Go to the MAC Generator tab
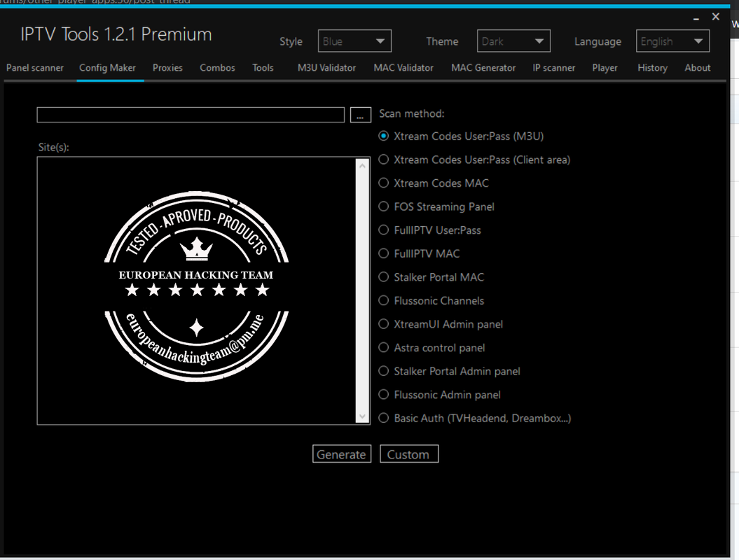The width and height of the screenshot is (739, 560). coord(483,68)
